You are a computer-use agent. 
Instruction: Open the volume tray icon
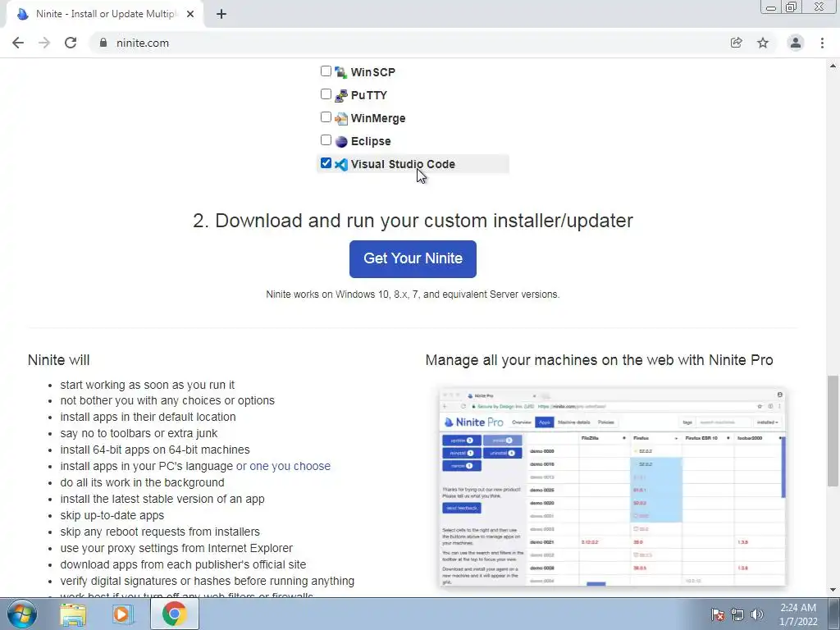(756, 614)
